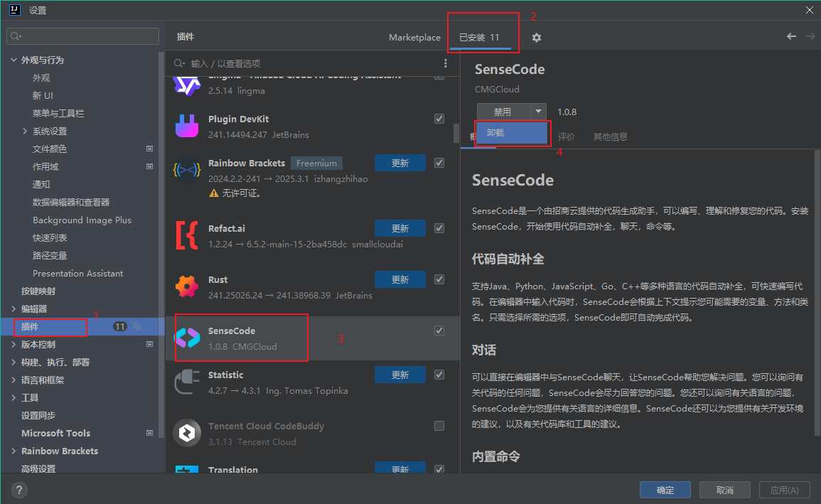Uncheck the SenseCode plugin checkbox
The image size is (821, 504).
[x=439, y=331]
